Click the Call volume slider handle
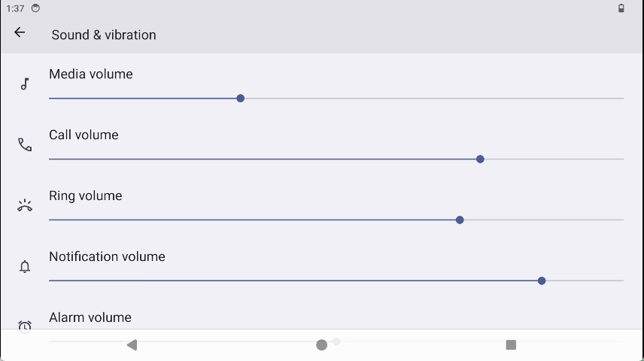This screenshot has width=644, height=361. tap(480, 159)
